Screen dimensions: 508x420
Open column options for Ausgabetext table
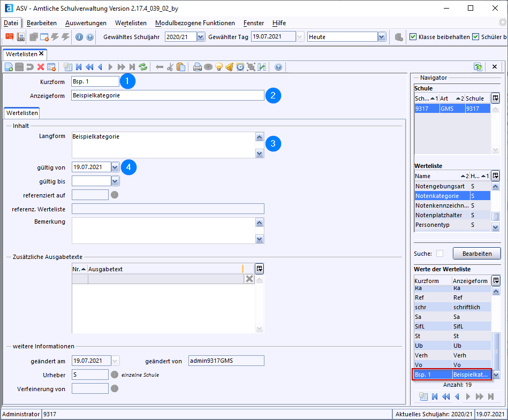(x=259, y=269)
